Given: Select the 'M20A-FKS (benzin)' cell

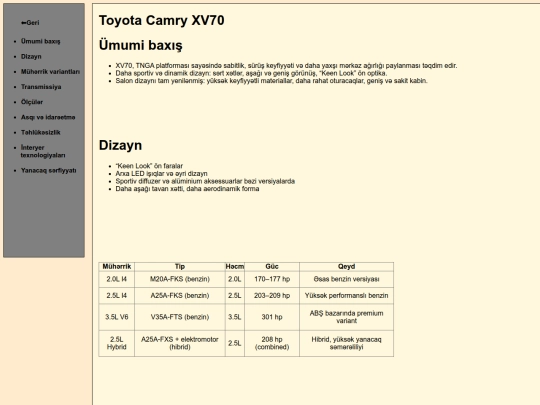Looking at the screenshot, I should [x=180, y=279].
